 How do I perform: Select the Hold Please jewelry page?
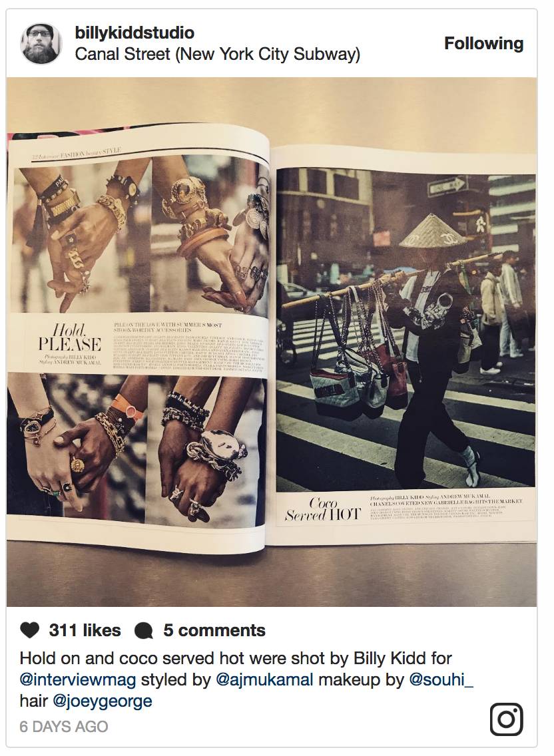click(x=138, y=337)
